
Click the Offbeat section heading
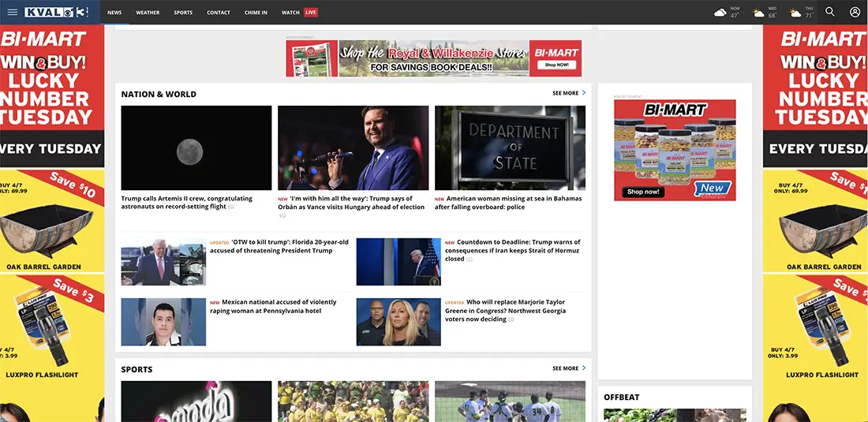click(x=622, y=397)
